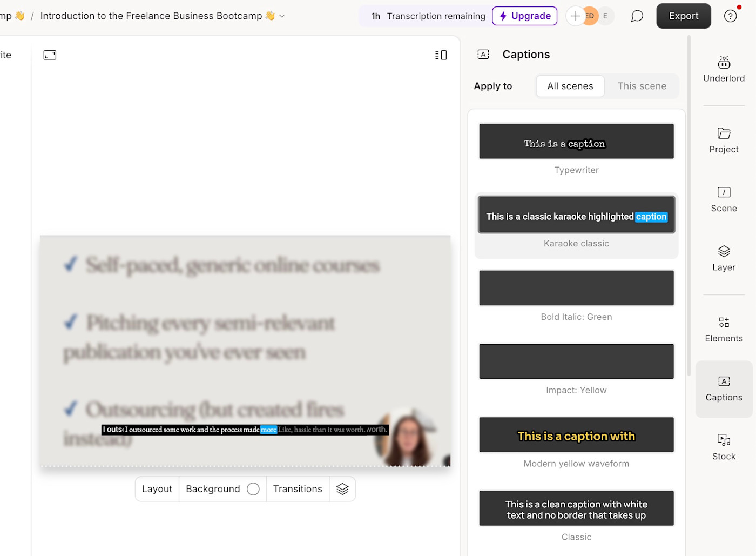Click the captions panel scrollbar
This screenshot has height=556, width=756.
coord(688,205)
